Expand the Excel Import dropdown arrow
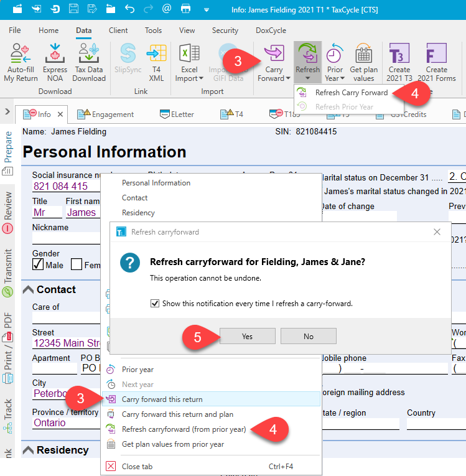Screen dimensions: 466x476 pos(201,78)
